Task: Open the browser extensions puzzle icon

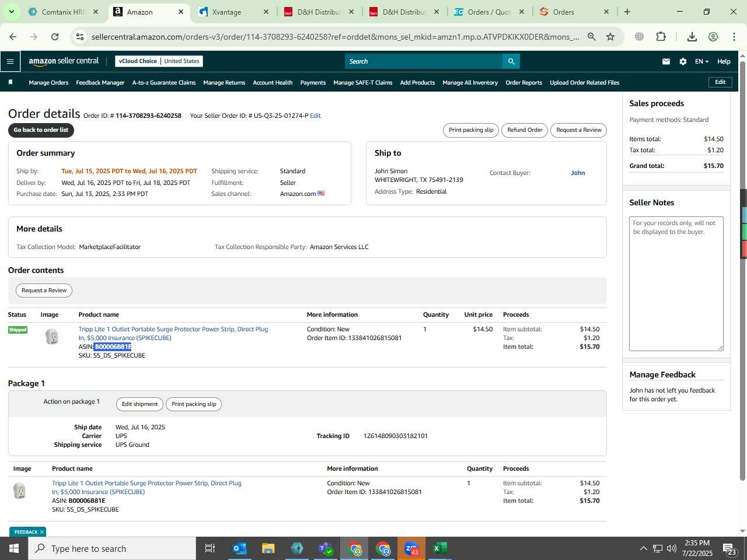Action: (x=661, y=37)
